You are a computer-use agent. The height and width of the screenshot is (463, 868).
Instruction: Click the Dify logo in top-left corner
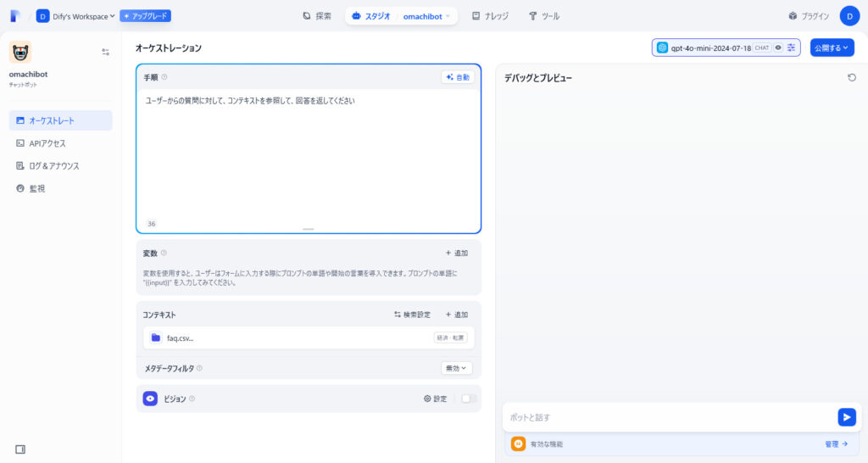coord(15,16)
